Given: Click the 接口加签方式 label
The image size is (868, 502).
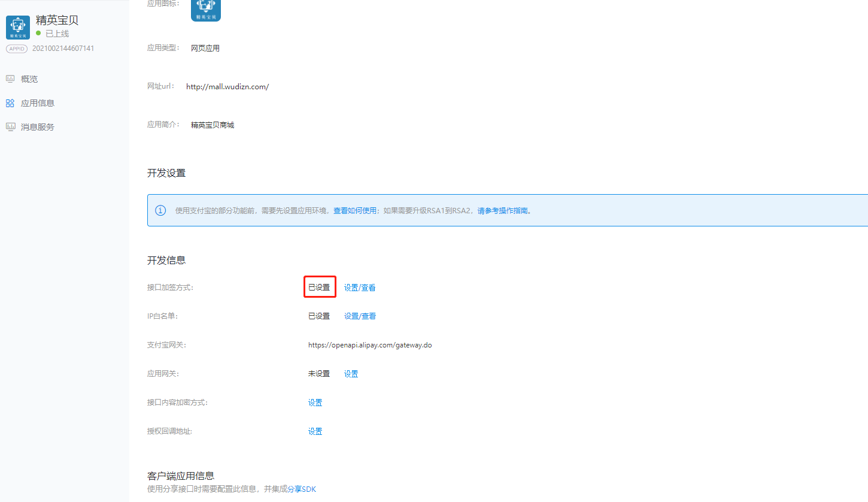Looking at the screenshot, I should pyautogui.click(x=170, y=288).
